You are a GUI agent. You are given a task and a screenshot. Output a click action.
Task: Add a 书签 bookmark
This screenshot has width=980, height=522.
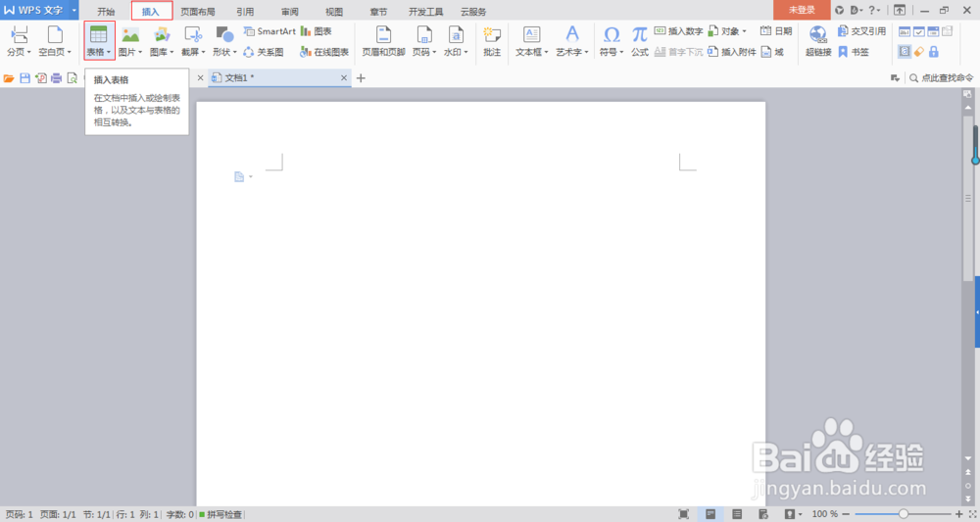(x=854, y=53)
